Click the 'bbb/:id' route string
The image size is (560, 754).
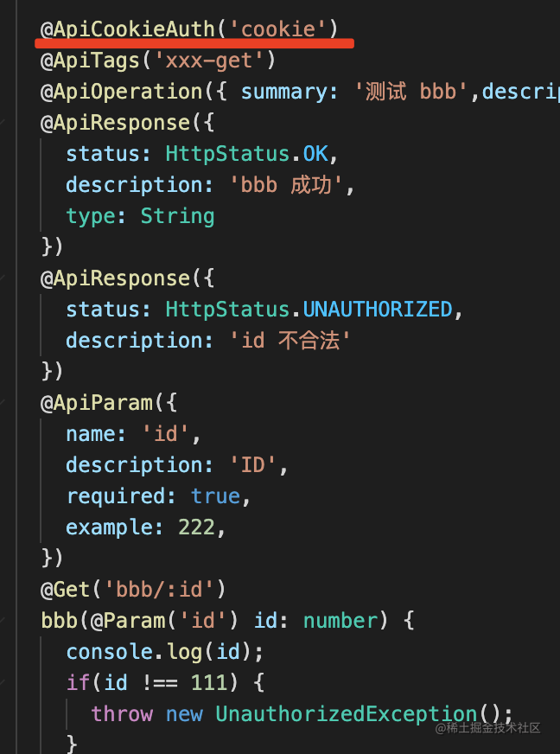point(164,590)
